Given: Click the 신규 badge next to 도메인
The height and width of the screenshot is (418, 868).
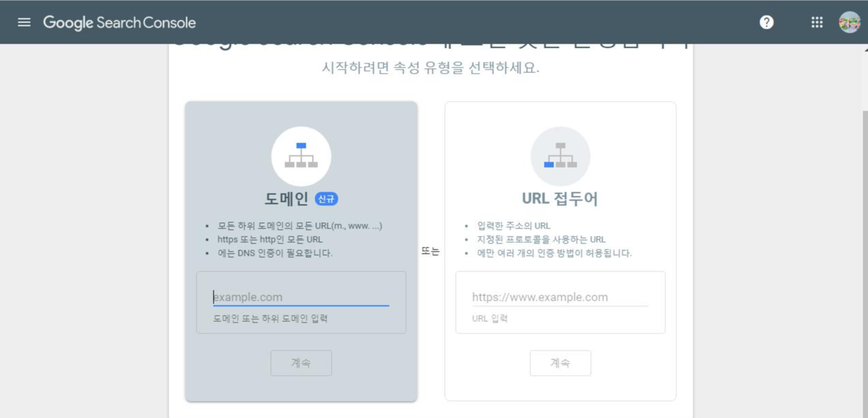Looking at the screenshot, I should (x=326, y=199).
